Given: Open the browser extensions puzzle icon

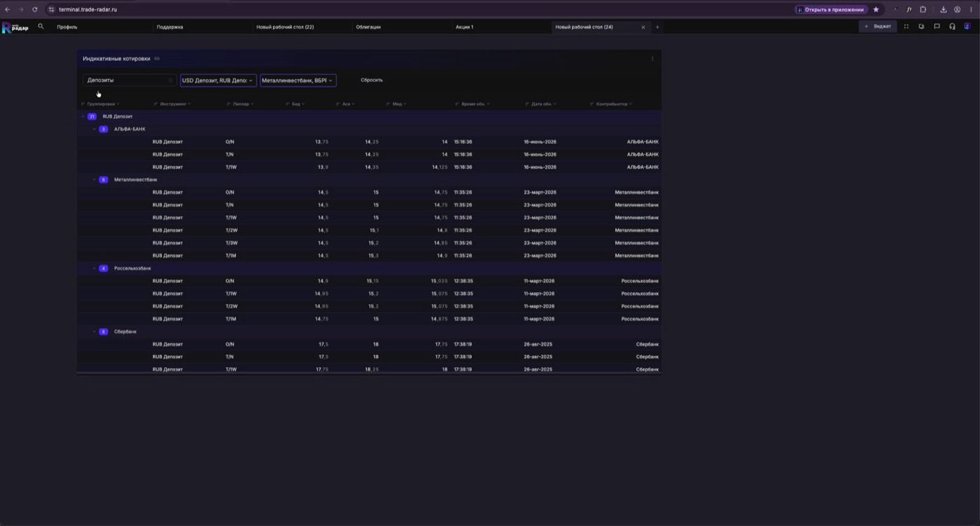Looking at the screenshot, I should pyautogui.click(x=923, y=10).
